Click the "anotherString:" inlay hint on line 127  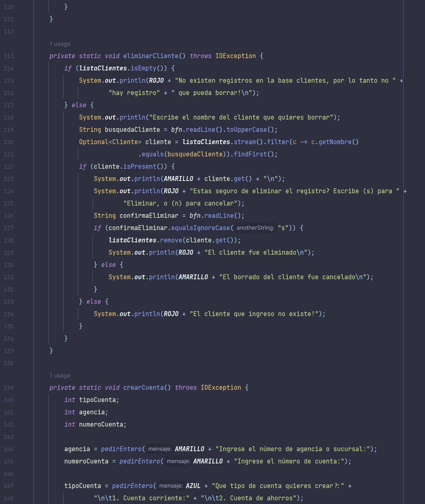click(x=255, y=228)
